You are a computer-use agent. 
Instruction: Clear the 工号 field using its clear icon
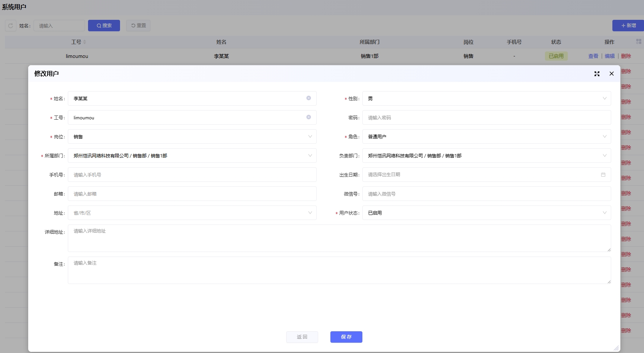(x=309, y=117)
